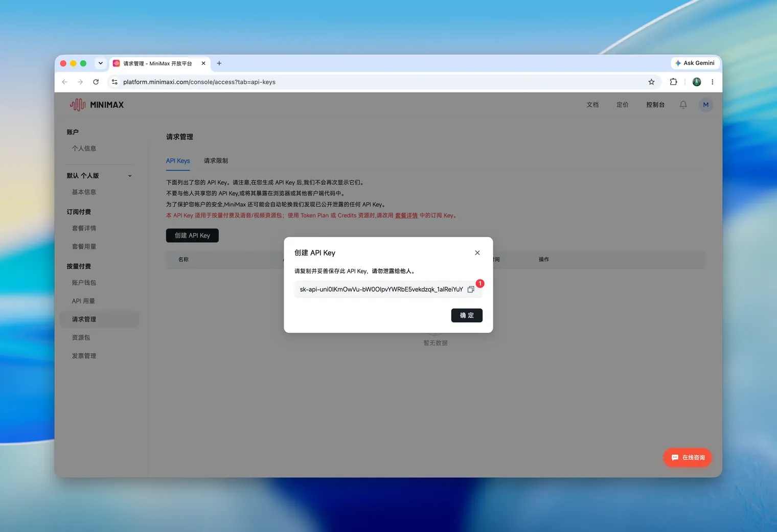The width and height of the screenshot is (777, 532).
Task: Confirm with the 确定 button
Action: [467, 315]
